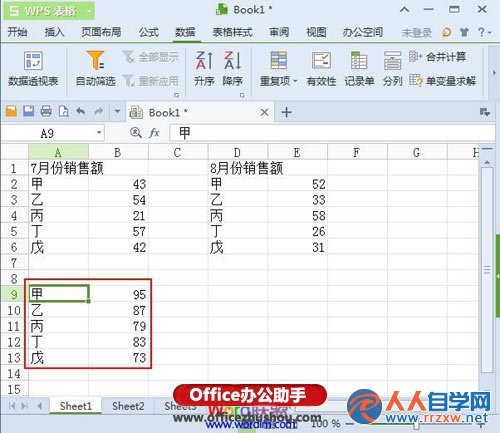The image size is (500, 433).
Task: Click the print preview icon
Action: click(63, 111)
